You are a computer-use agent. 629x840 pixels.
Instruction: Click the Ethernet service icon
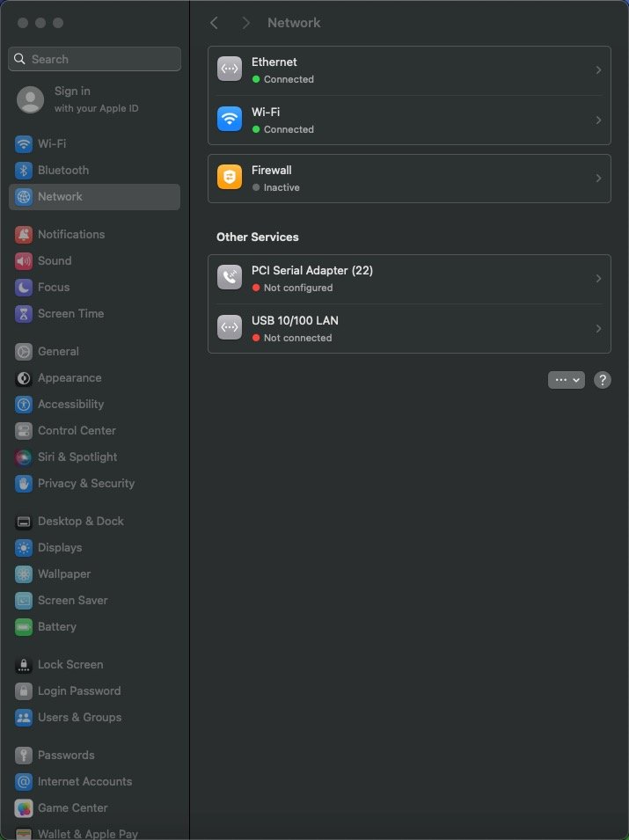[x=230, y=69]
